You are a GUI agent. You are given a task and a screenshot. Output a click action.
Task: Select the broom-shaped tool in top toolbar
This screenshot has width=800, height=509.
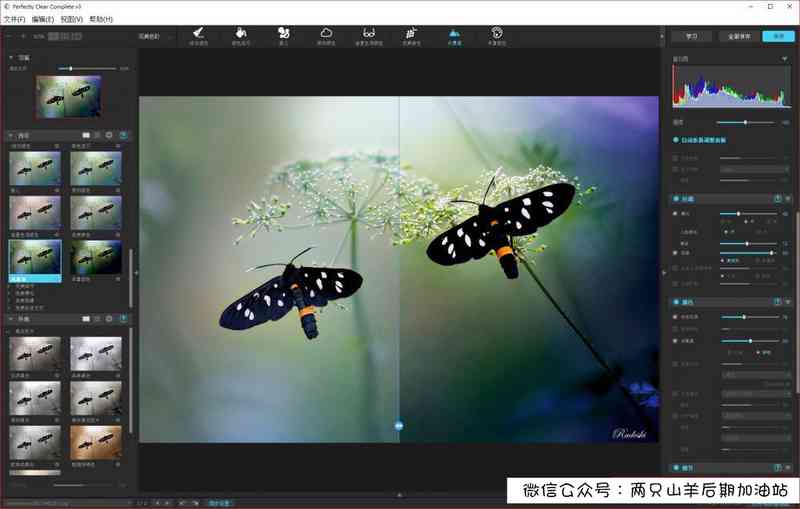[x=198, y=34]
